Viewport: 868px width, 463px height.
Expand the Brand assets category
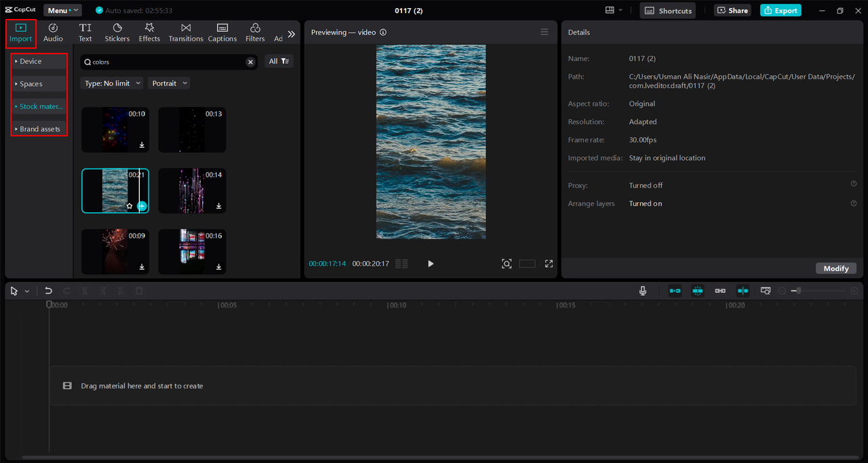click(x=39, y=129)
